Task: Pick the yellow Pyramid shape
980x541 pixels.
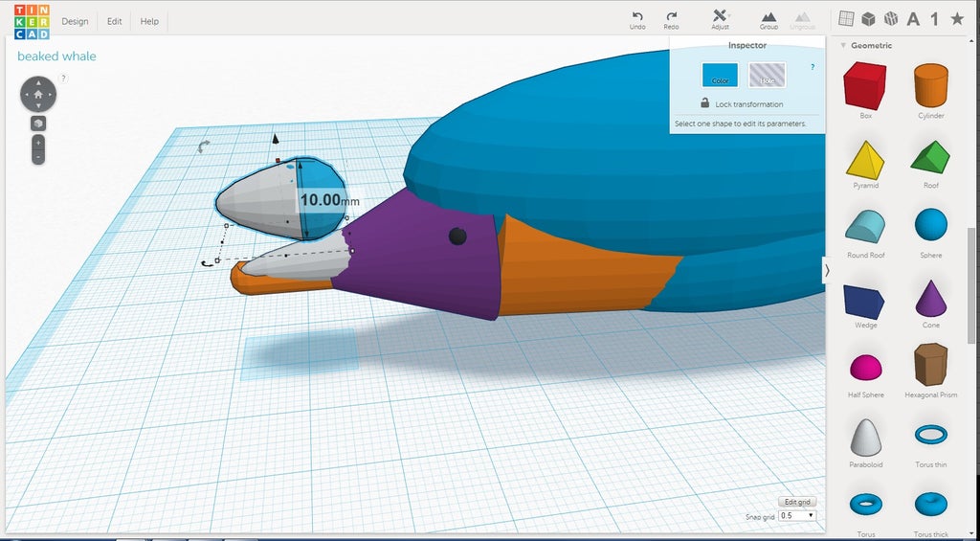Action: pyautogui.click(x=865, y=160)
